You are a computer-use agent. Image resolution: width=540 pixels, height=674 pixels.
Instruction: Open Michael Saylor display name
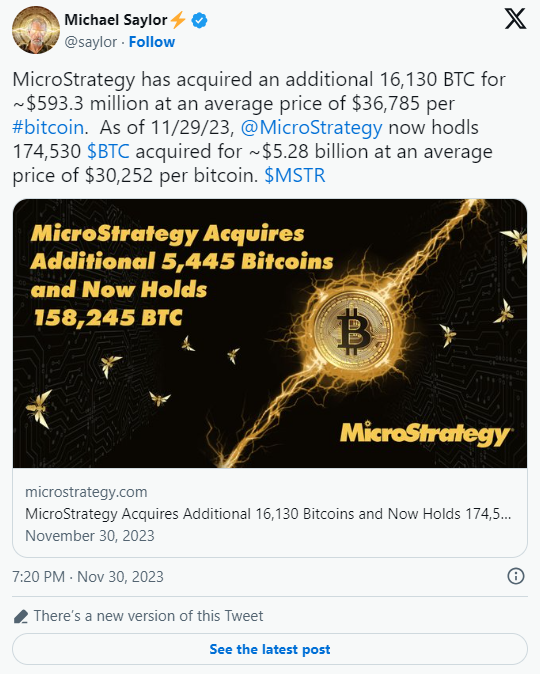click(116, 20)
